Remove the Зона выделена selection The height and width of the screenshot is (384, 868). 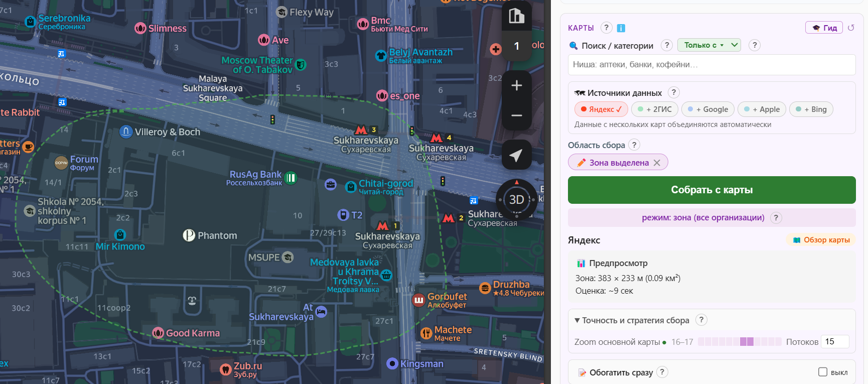(x=657, y=163)
